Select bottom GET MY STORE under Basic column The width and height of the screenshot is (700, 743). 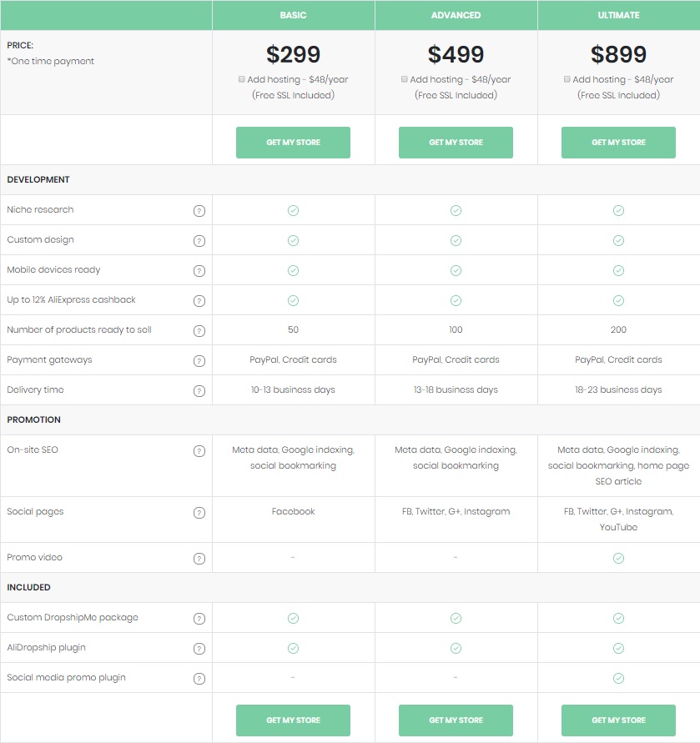(x=293, y=720)
